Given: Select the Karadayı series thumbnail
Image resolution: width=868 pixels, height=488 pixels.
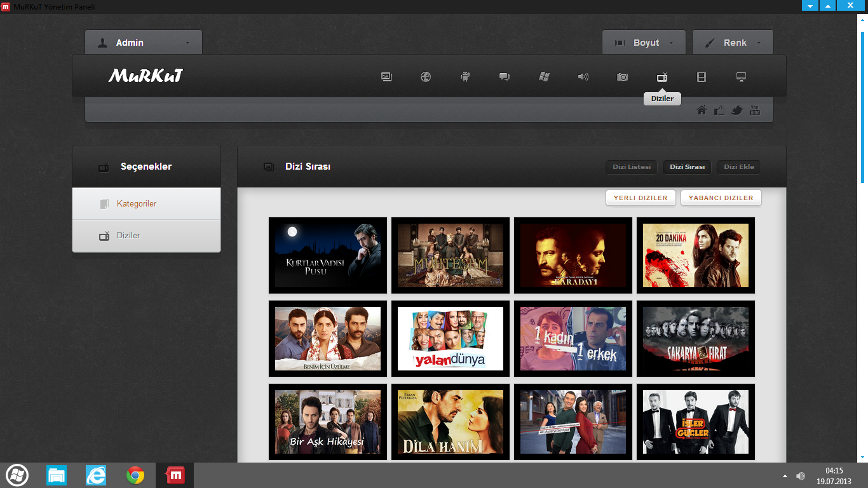Looking at the screenshot, I should [x=573, y=255].
